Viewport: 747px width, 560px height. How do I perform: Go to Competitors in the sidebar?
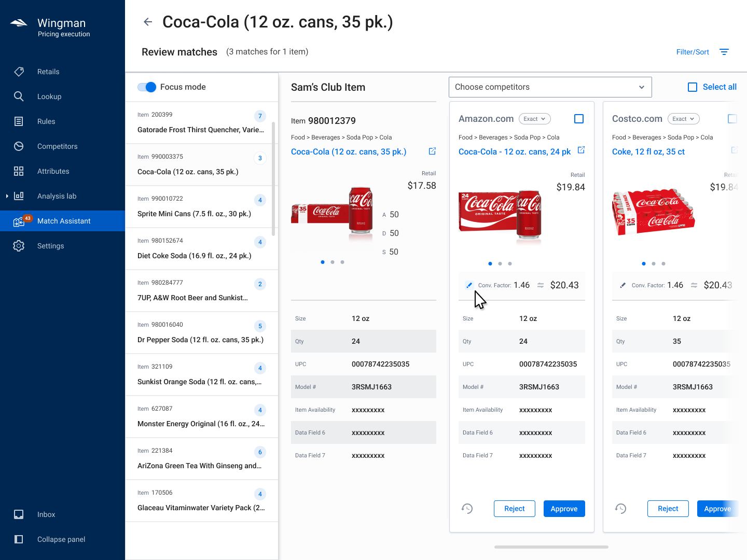pos(57,146)
